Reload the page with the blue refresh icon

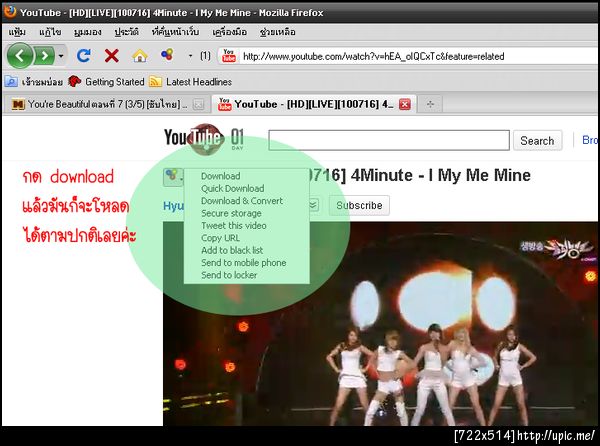tap(83, 56)
